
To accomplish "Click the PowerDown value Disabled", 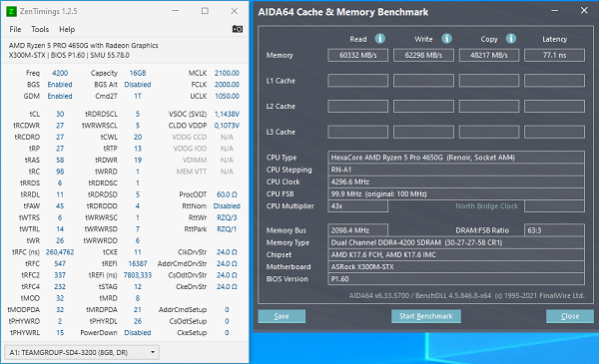I will (x=138, y=333).
